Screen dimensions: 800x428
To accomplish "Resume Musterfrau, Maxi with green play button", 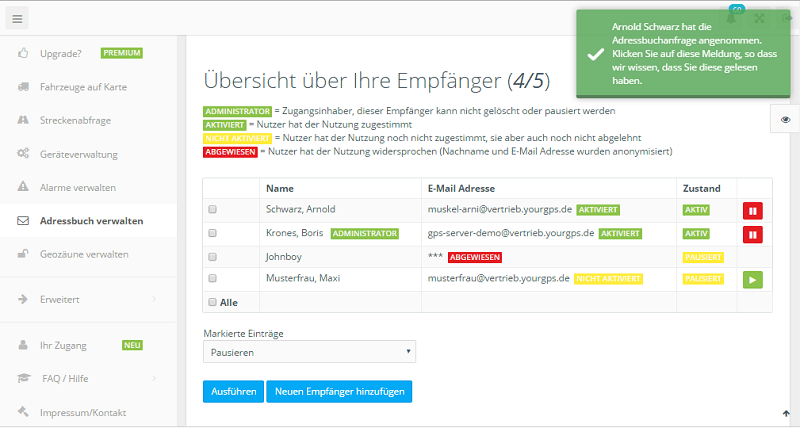I will tap(753, 280).
